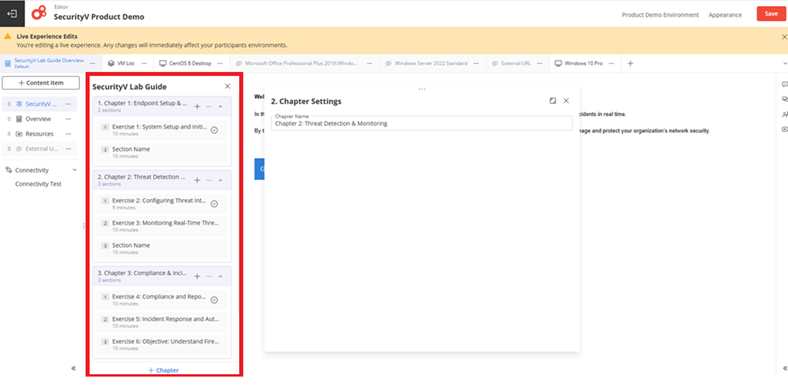Expand the Chapter Settings panel to full size
The width and height of the screenshot is (788, 387).
pyautogui.click(x=553, y=101)
